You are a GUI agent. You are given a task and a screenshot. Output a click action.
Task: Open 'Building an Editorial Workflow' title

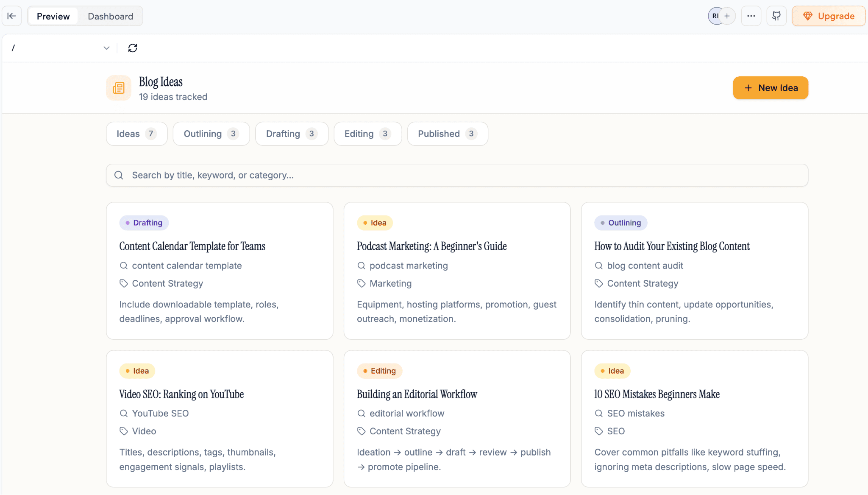[x=417, y=394]
